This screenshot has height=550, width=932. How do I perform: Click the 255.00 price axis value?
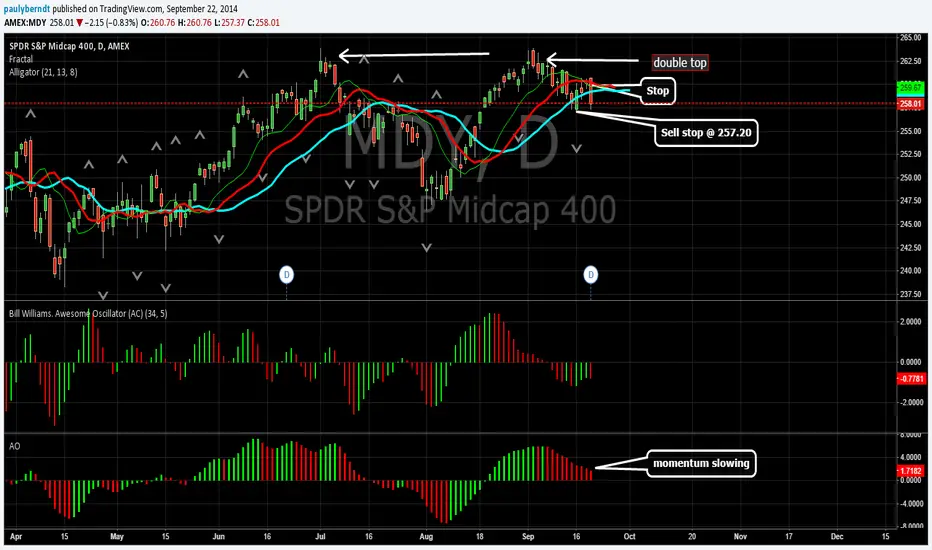coord(910,131)
